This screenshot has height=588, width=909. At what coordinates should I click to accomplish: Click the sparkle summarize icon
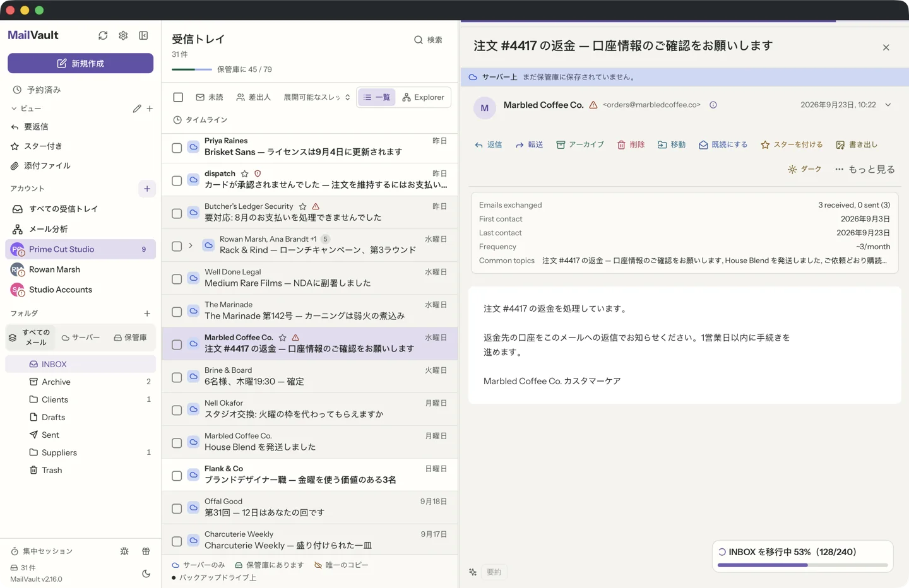(473, 572)
